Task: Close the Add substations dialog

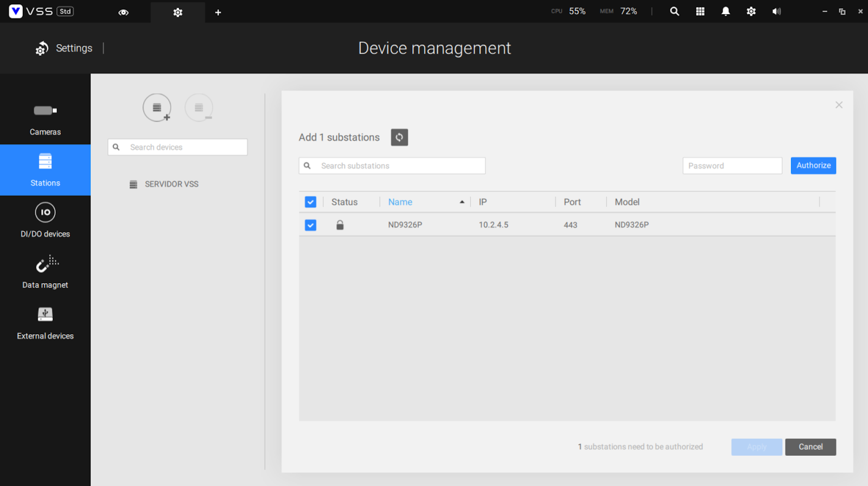Action: click(839, 105)
